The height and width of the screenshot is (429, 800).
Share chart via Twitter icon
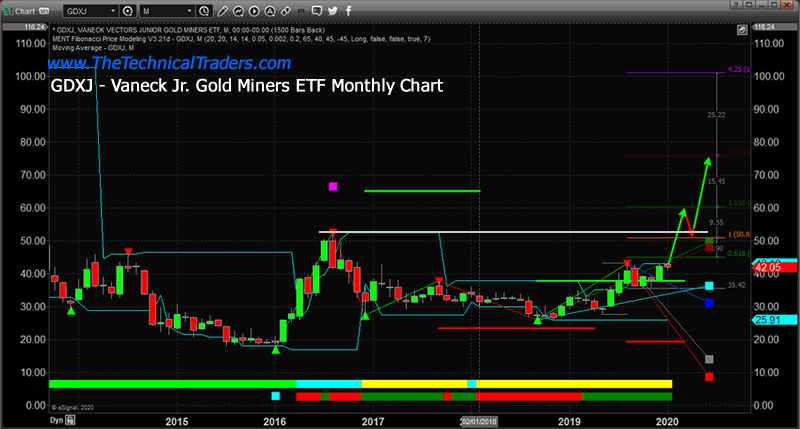click(333, 11)
